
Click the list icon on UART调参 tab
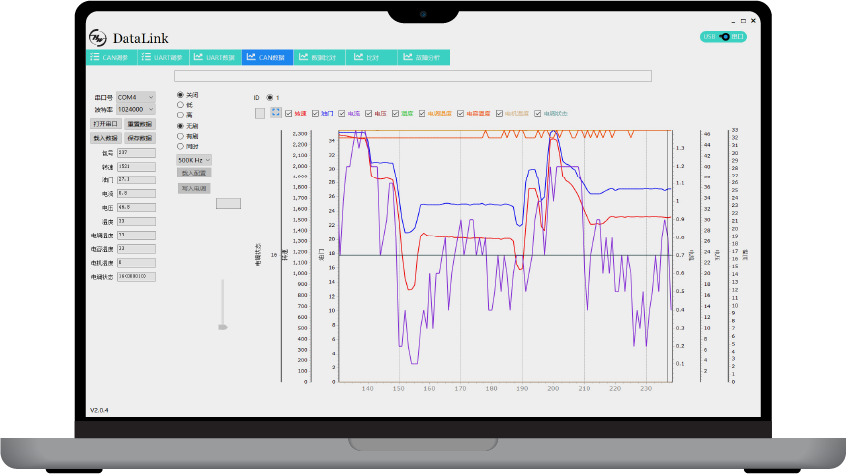(x=146, y=58)
